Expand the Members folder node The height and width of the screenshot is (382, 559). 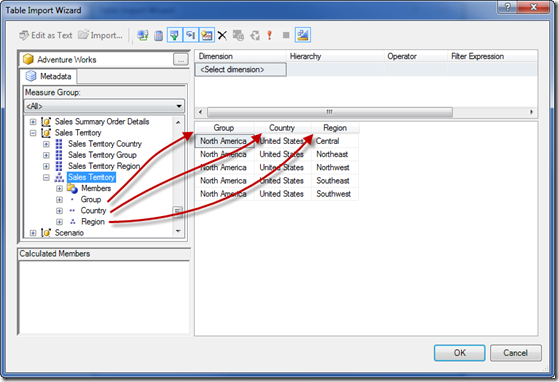click(x=59, y=188)
